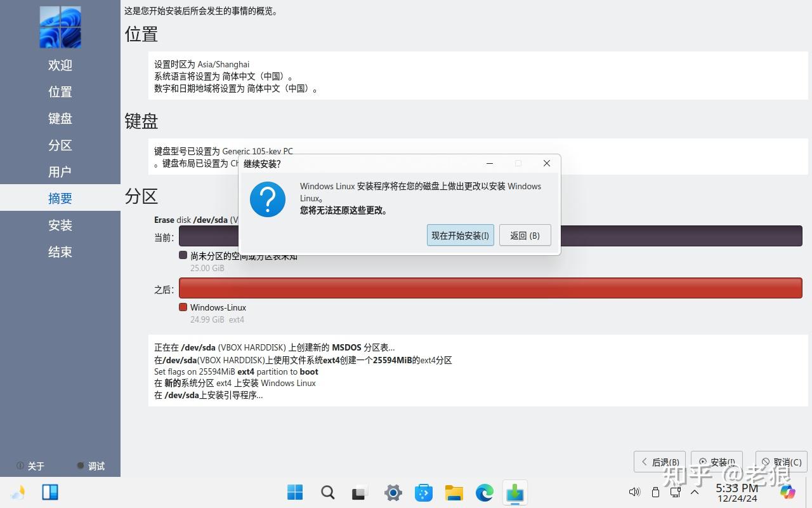Open Settings via the gear taskbar icon

coord(393,492)
